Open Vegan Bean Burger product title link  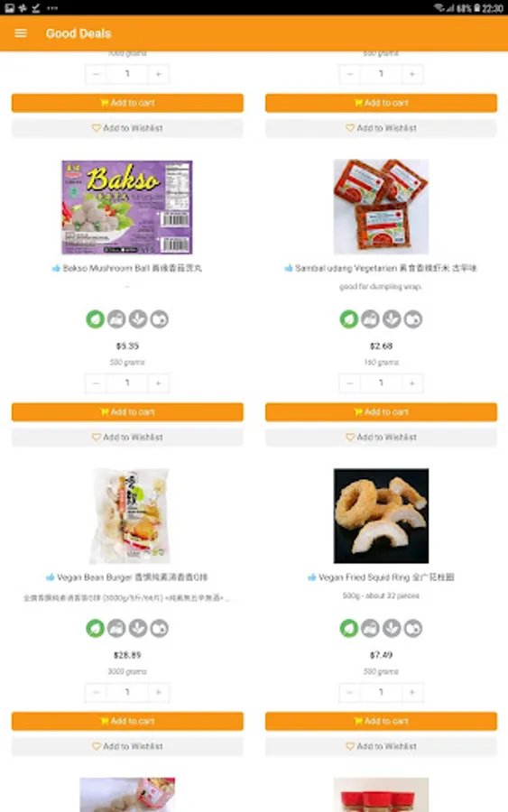pyautogui.click(x=127, y=577)
